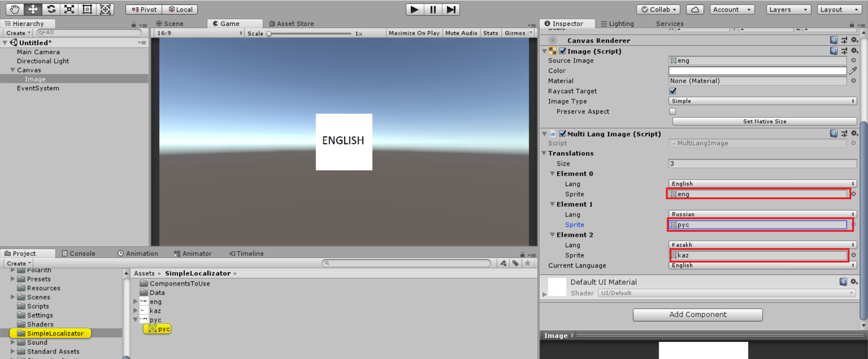Open the Collab dropdown
Screen dimensions: 868x359
(x=659, y=10)
